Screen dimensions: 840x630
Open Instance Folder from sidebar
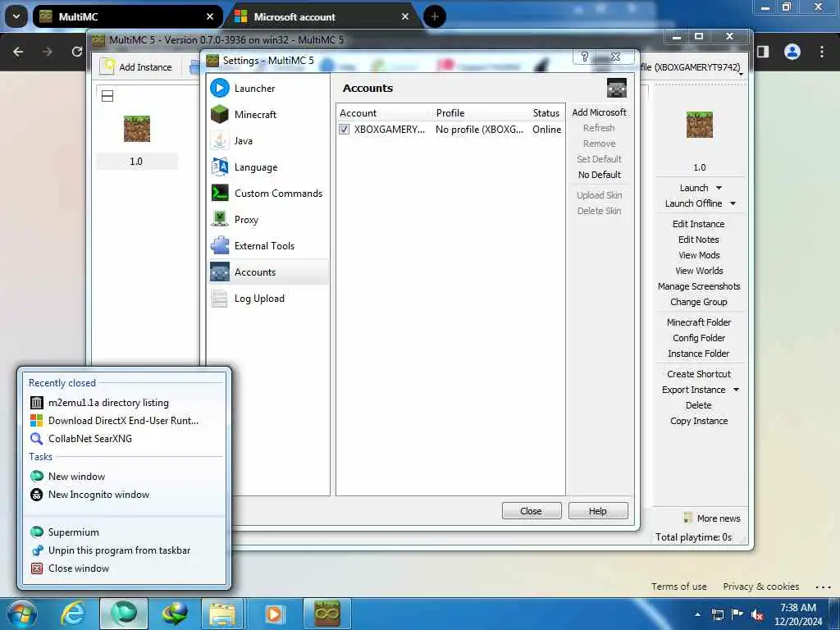pyautogui.click(x=699, y=354)
